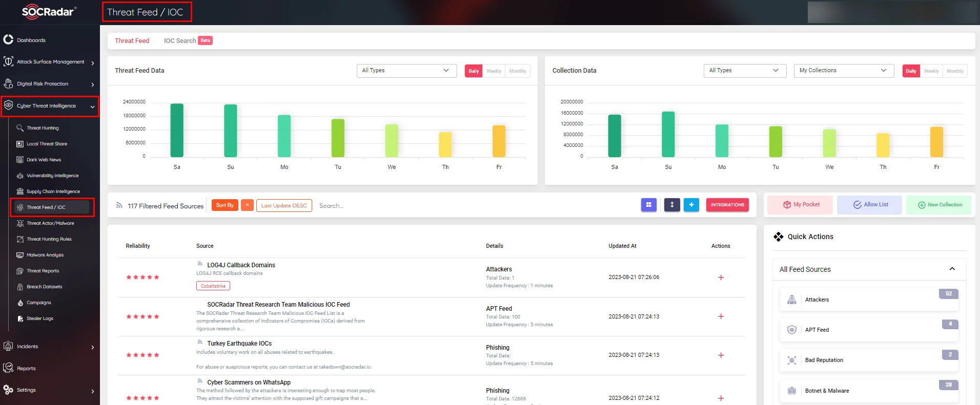Image resolution: width=980 pixels, height=405 pixels.
Task: Open Dark Web News page
Action: pyautogui.click(x=44, y=160)
